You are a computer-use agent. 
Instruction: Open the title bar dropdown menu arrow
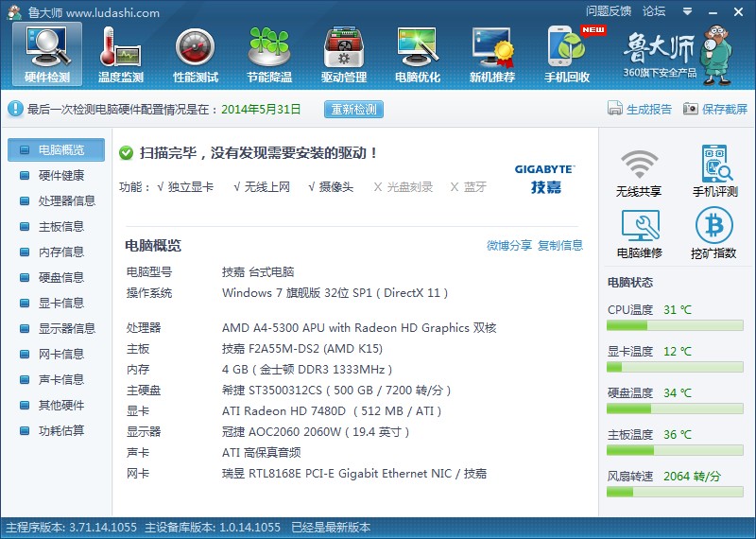point(688,11)
